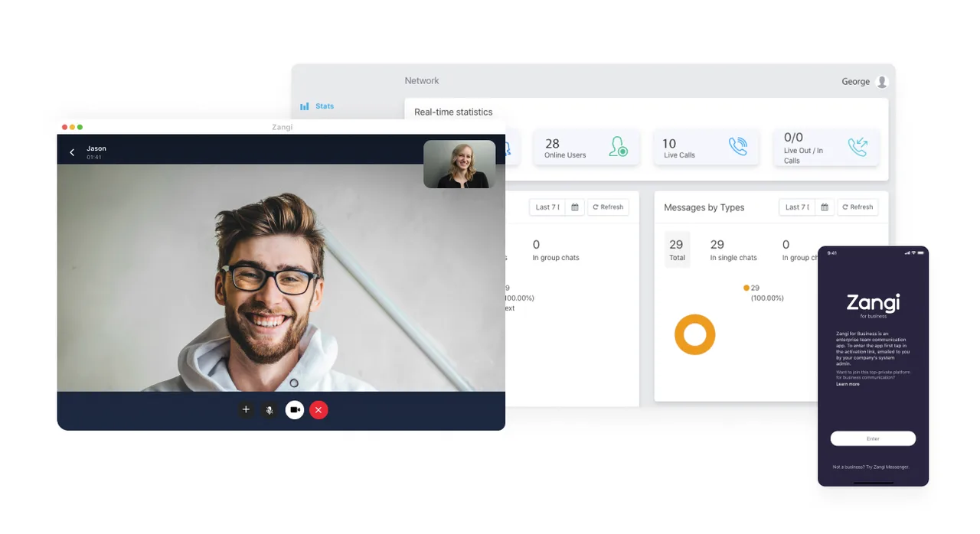The image size is (980, 534).
Task: Tap Try Zangi Messenger link
Action: tap(887, 467)
